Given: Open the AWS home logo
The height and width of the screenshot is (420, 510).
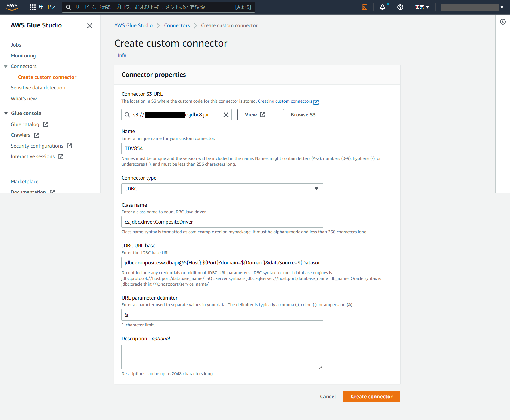Looking at the screenshot, I should coord(12,7).
